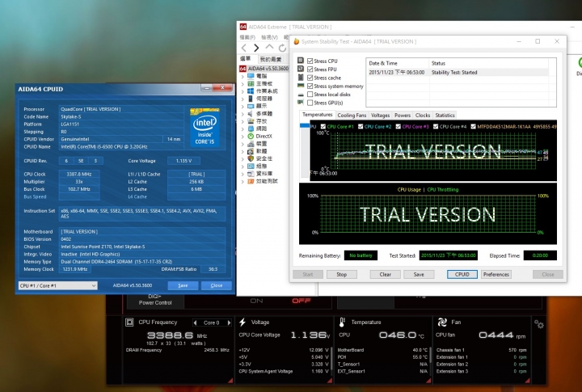Click Save in AIDA64 CPUID window
This screenshot has width=582, height=392.
[x=183, y=285]
